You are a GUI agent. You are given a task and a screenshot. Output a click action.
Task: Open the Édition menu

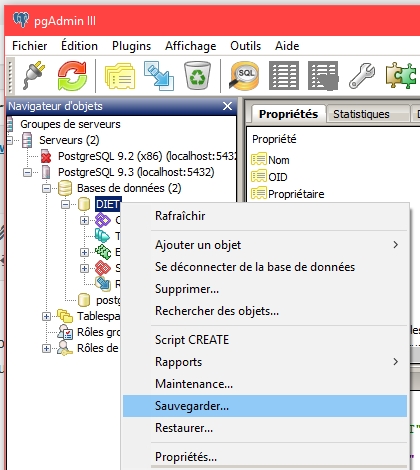(79, 46)
